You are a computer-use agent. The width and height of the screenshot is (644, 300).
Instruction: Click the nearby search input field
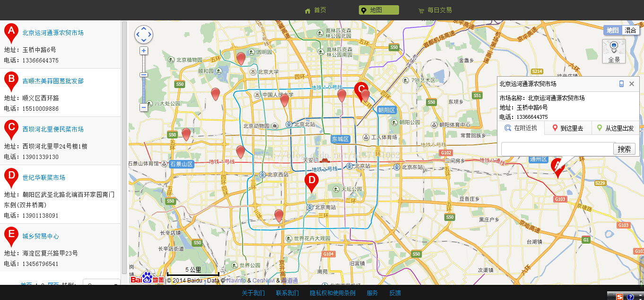tap(557, 149)
